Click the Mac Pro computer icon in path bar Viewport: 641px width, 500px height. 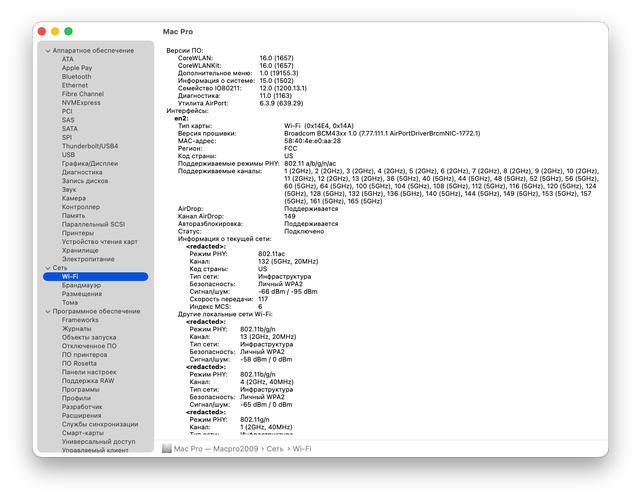coord(166,448)
